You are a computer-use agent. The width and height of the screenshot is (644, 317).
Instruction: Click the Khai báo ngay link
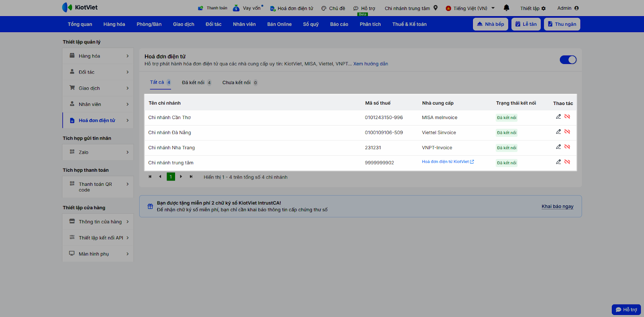coord(557,206)
